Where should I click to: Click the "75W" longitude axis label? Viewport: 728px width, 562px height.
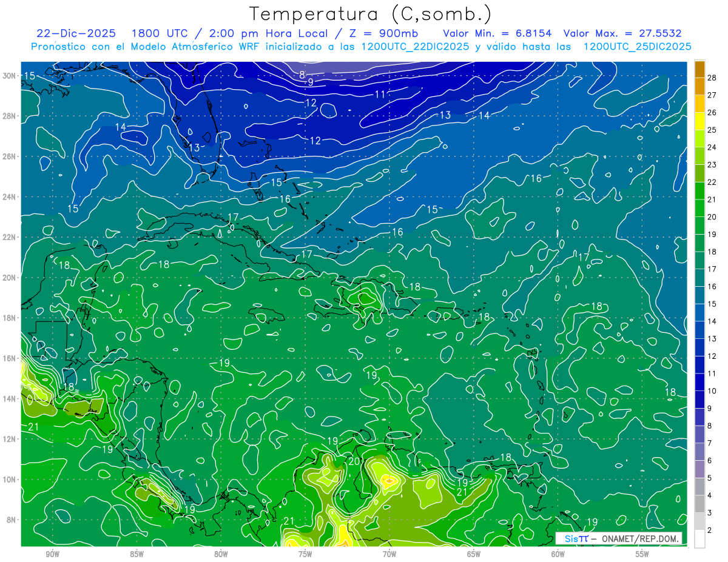(x=305, y=555)
